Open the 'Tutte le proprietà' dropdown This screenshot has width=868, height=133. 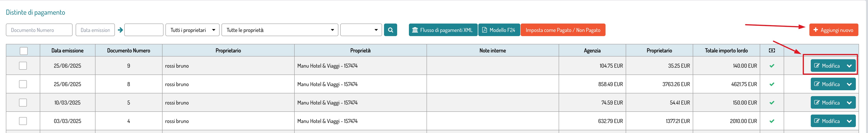[280, 30]
